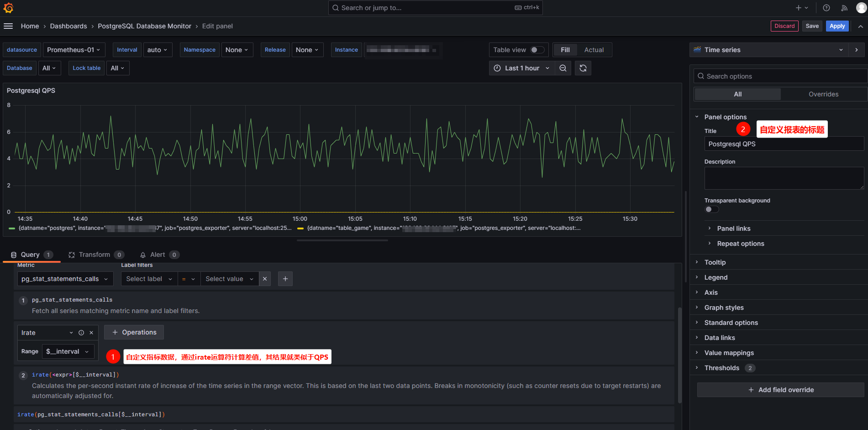868x430 pixels.
Task: Open the Last 1 hour time picker
Action: [522, 68]
